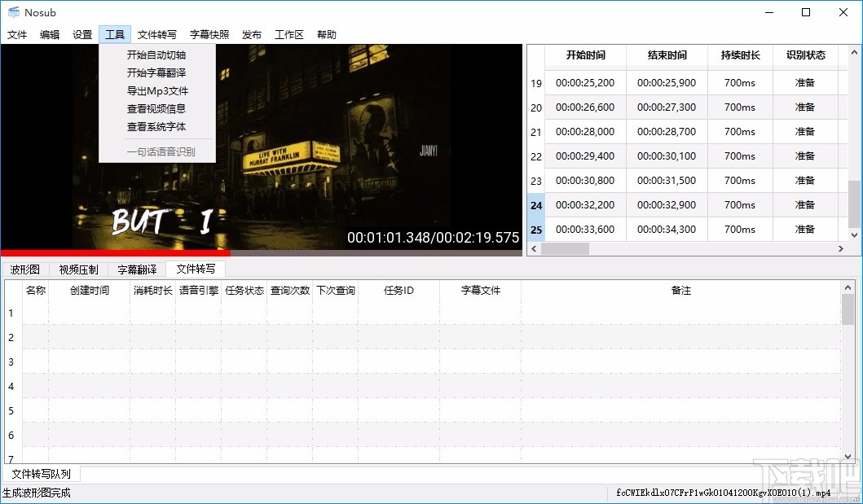Image resolution: width=863 pixels, height=504 pixels.
Task: Click start time 00:00:26,600
Action: [585, 107]
